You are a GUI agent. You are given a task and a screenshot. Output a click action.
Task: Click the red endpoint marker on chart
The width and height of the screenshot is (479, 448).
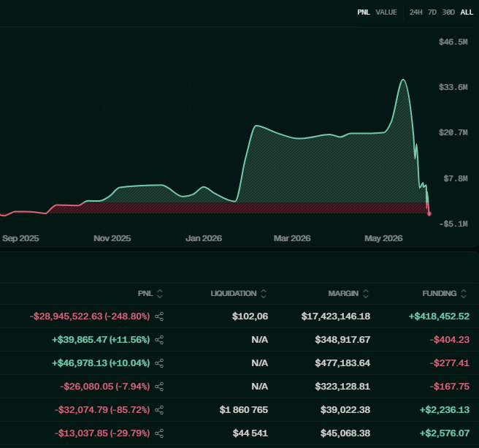pos(429,213)
